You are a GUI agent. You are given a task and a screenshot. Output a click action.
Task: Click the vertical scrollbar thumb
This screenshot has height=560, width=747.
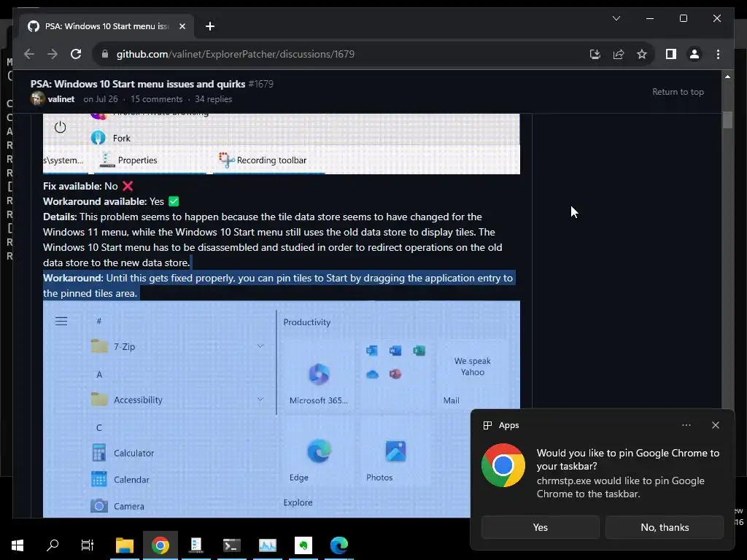coord(727,120)
